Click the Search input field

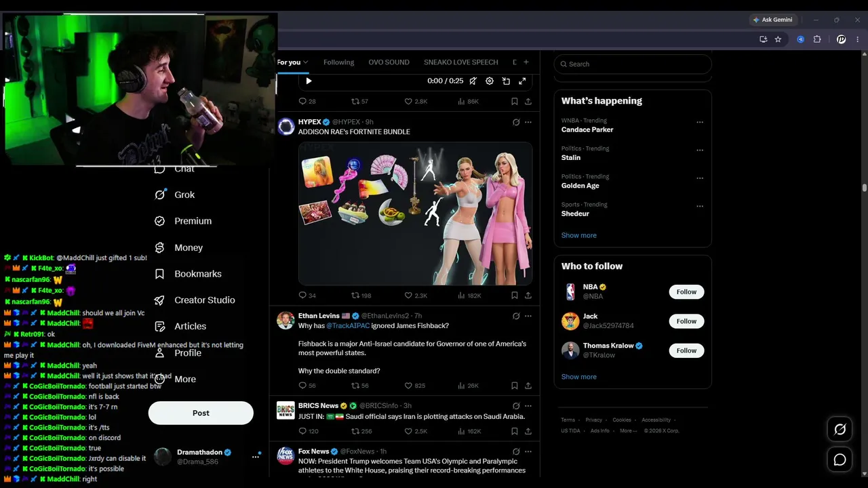(633, 64)
